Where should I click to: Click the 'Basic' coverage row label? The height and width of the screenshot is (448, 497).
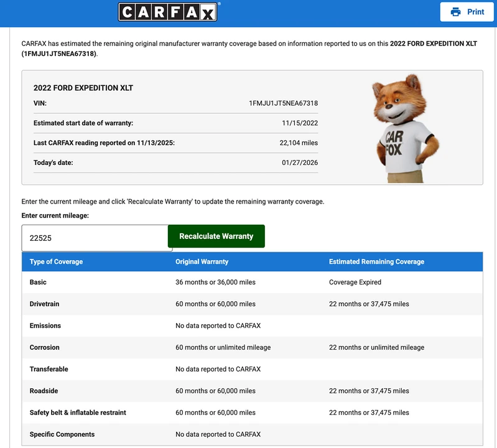point(38,282)
